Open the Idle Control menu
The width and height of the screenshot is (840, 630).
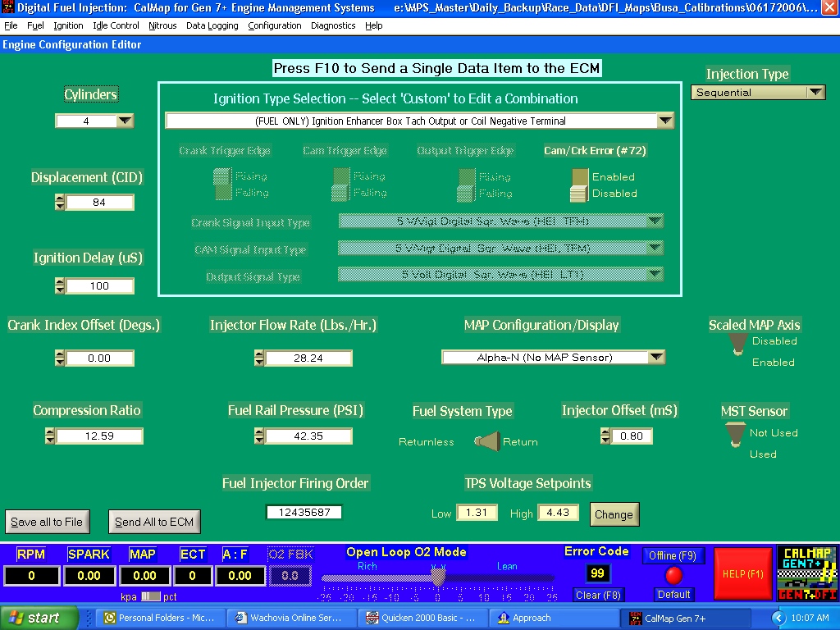pos(116,25)
